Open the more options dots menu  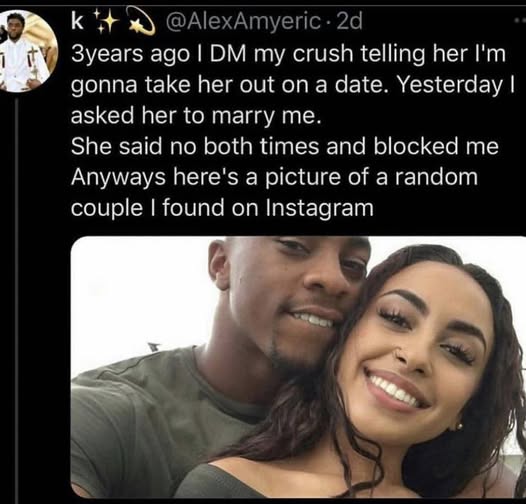[x=520, y=21]
